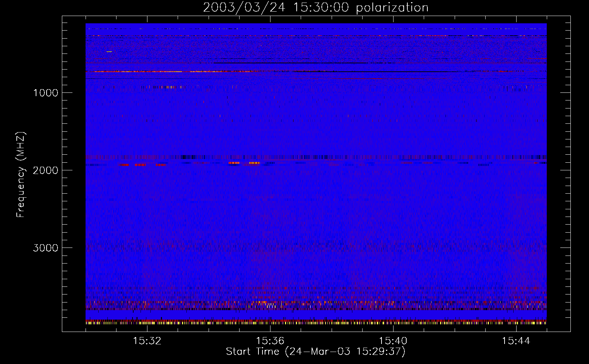
Task: Click the '3000' frequency tick label
Action: click(46, 248)
